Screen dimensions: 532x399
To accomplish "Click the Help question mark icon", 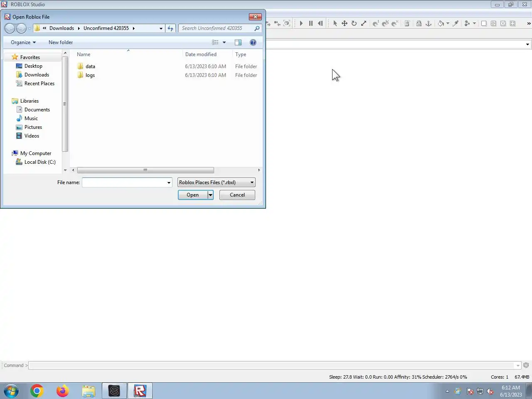I will point(253,42).
